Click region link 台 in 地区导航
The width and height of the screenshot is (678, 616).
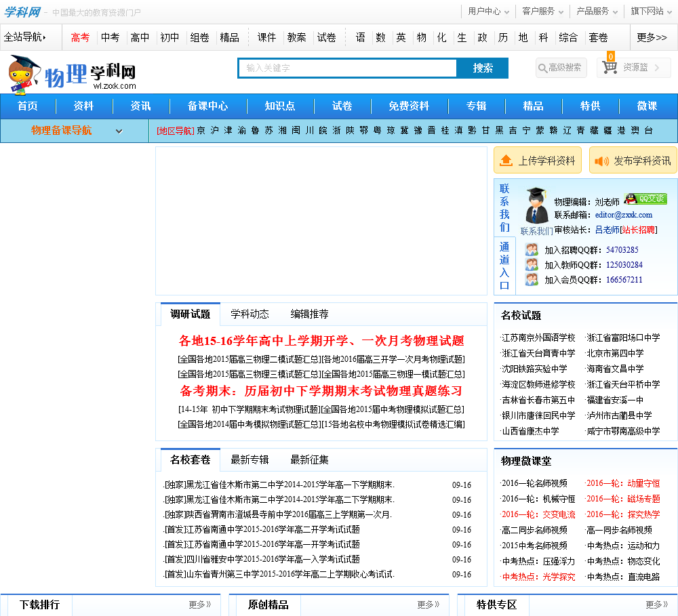coord(648,131)
